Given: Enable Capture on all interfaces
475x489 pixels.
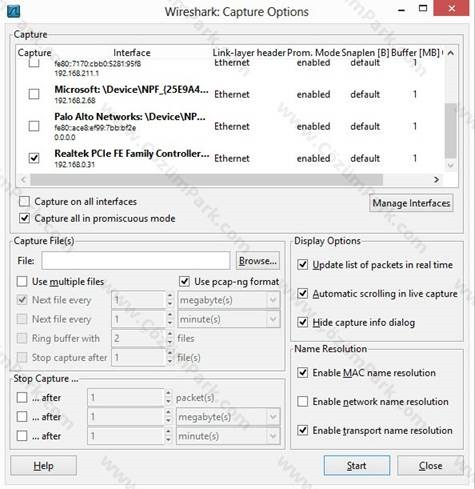Looking at the screenshot, I should [x=24, y=201].
